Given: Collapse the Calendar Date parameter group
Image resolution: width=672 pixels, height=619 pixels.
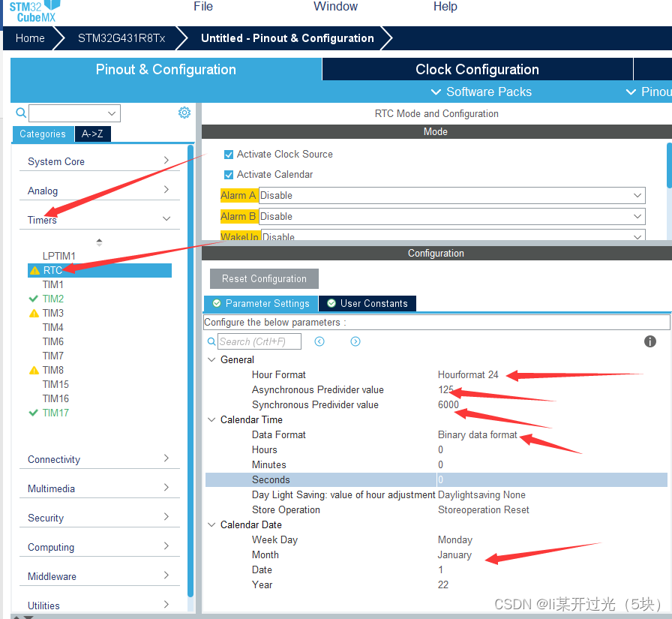Looking at the screenshot, I should [x=211, y=524].
